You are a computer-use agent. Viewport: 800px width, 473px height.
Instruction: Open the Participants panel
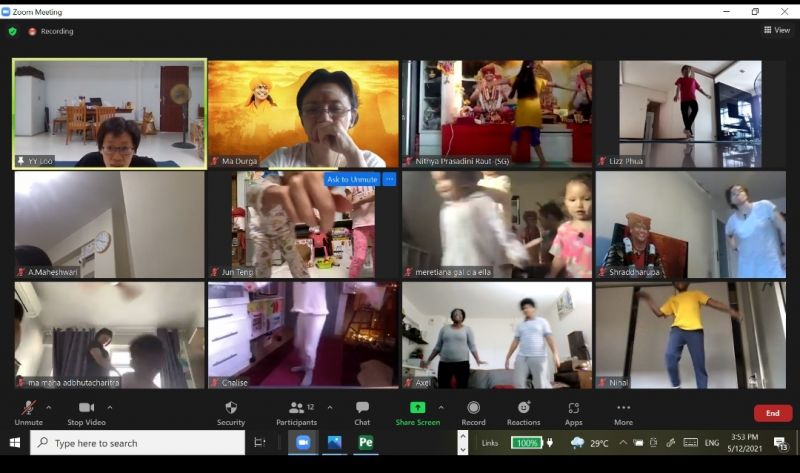[296, 408]
